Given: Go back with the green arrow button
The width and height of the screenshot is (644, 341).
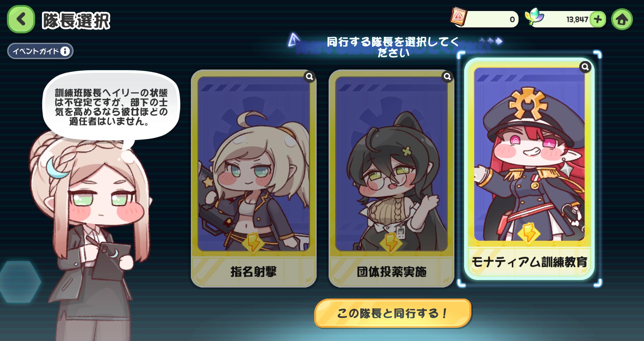Looking at the screenshot, I should point(21,19).
